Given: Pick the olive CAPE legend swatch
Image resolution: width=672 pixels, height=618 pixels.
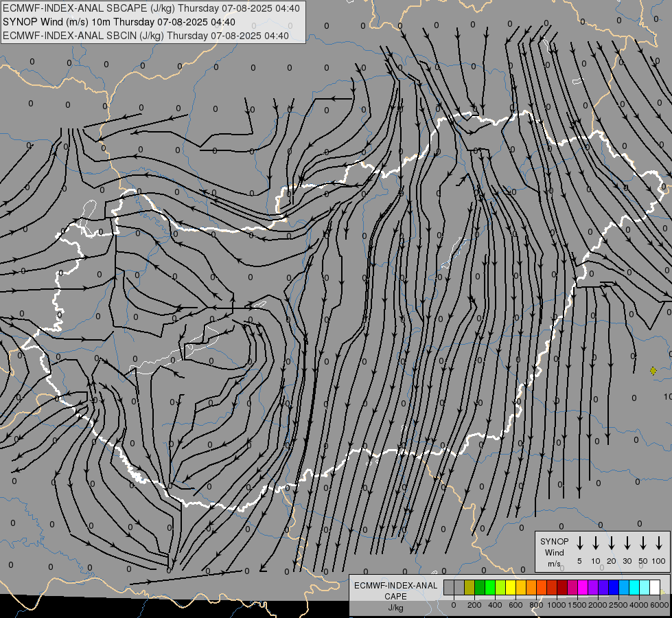Looking at the screenshot, I should click(x=470, y=587).
